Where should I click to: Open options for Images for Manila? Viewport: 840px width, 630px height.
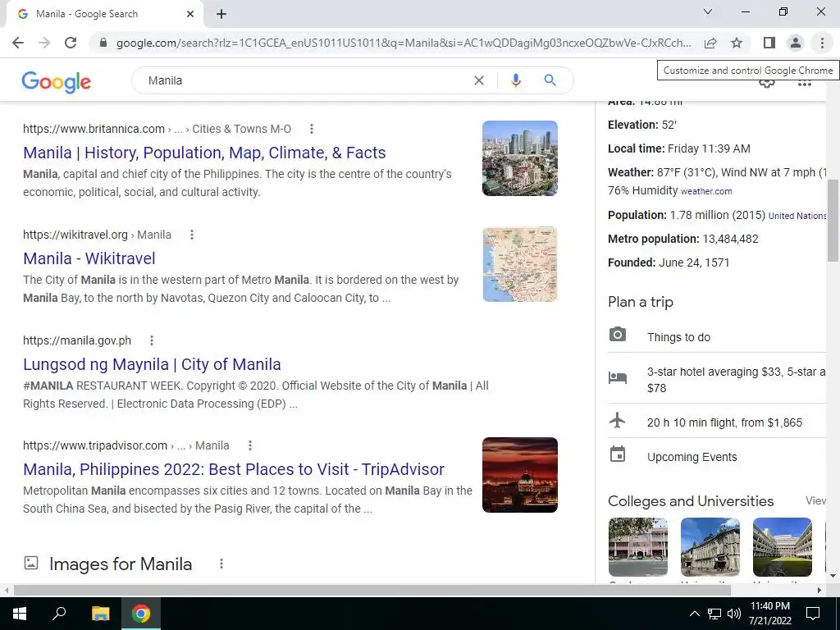(221, 564)
